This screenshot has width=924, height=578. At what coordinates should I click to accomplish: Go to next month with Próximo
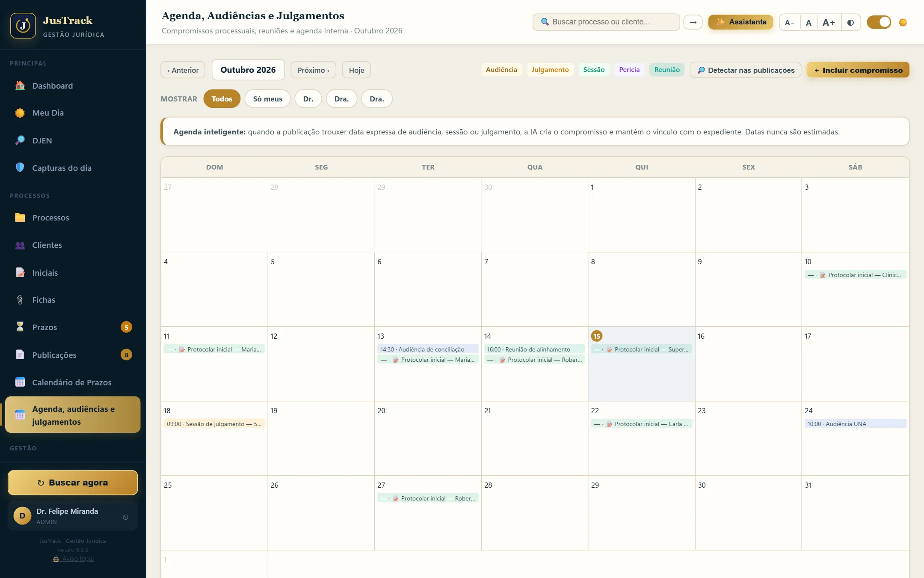tap(313, 70)
